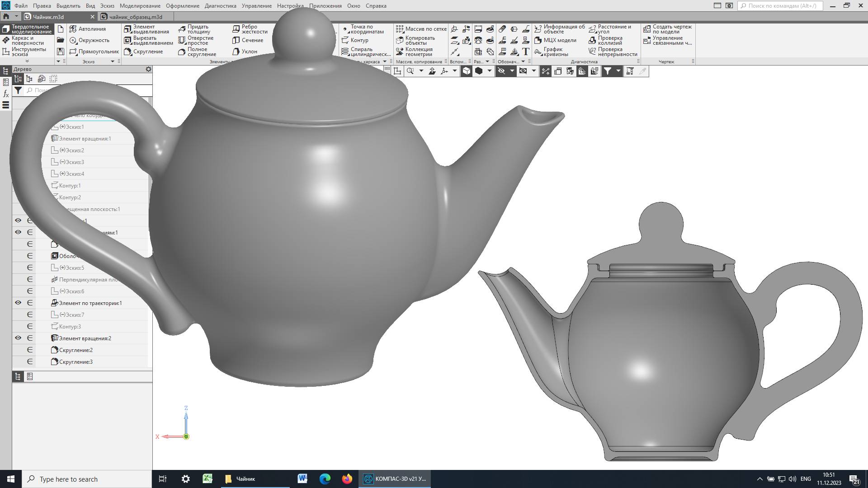Click the Массив по сетке tool
The height and width of the screenshot is (488, 868).
point(421,29)
